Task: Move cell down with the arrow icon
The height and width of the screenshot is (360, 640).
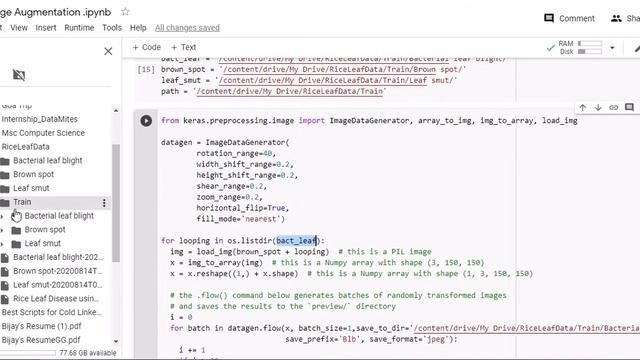Action: [598, 107]
